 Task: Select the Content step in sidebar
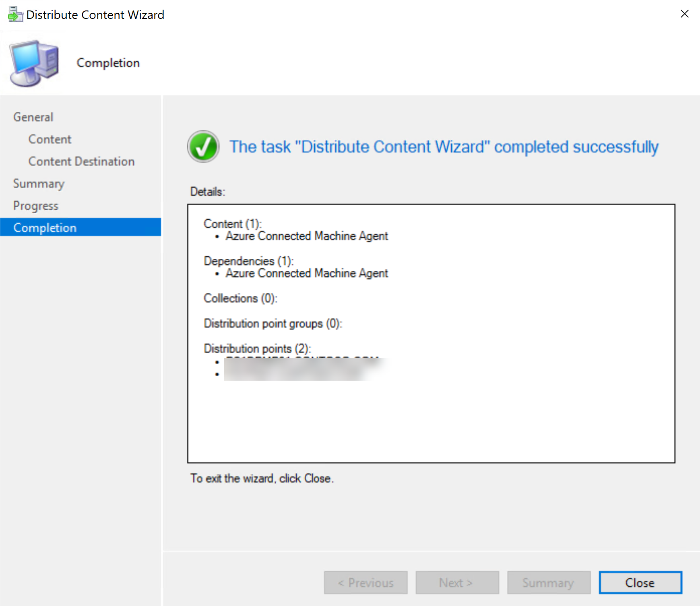[50, 139]
